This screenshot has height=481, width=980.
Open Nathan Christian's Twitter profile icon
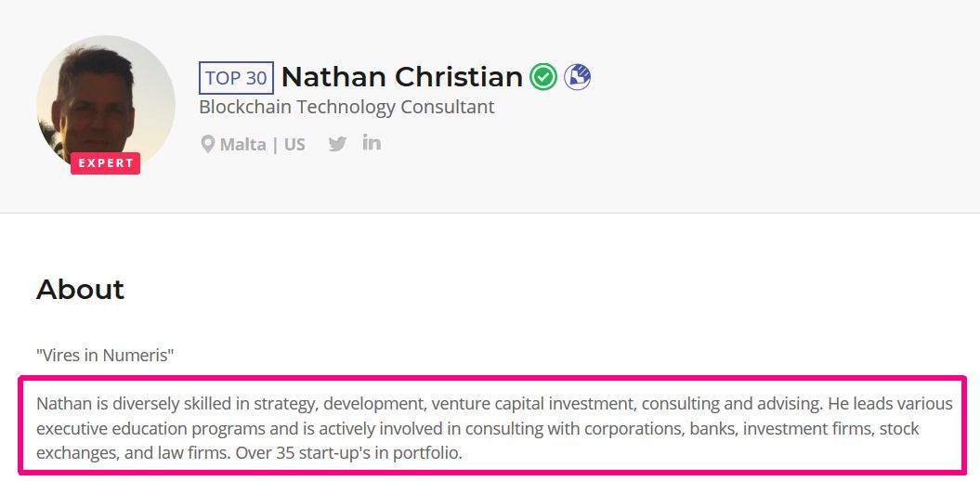337,144
